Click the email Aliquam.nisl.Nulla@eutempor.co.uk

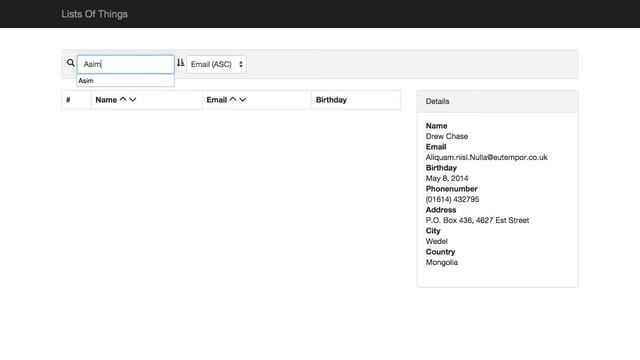[x=487, y=157]
